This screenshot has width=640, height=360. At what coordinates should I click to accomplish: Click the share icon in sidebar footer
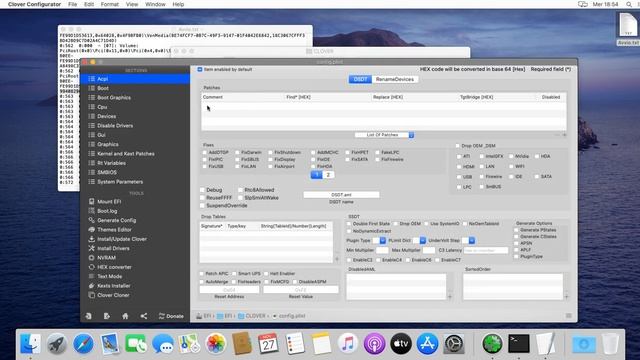point(144,316)
